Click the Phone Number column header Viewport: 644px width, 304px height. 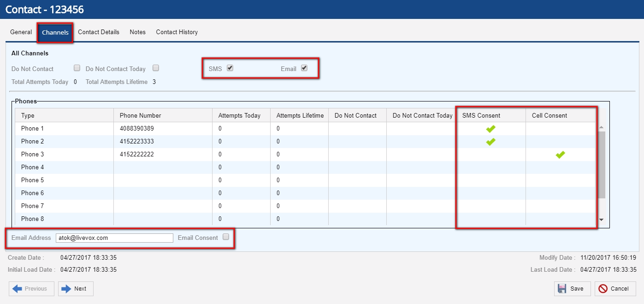pos(163,115)
